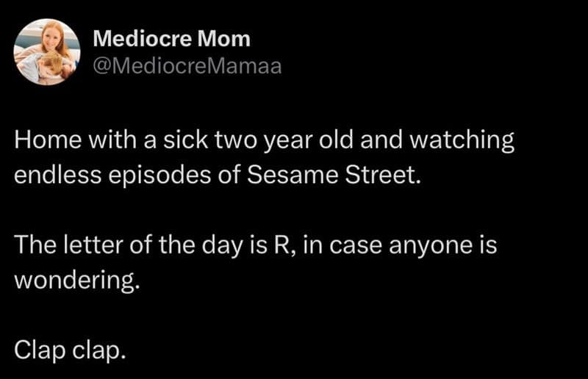Image resolution: width=588 pixels, height=379 pixels.
Task: Click the word "Home" starting the tweet
Action: pos(39,142)
